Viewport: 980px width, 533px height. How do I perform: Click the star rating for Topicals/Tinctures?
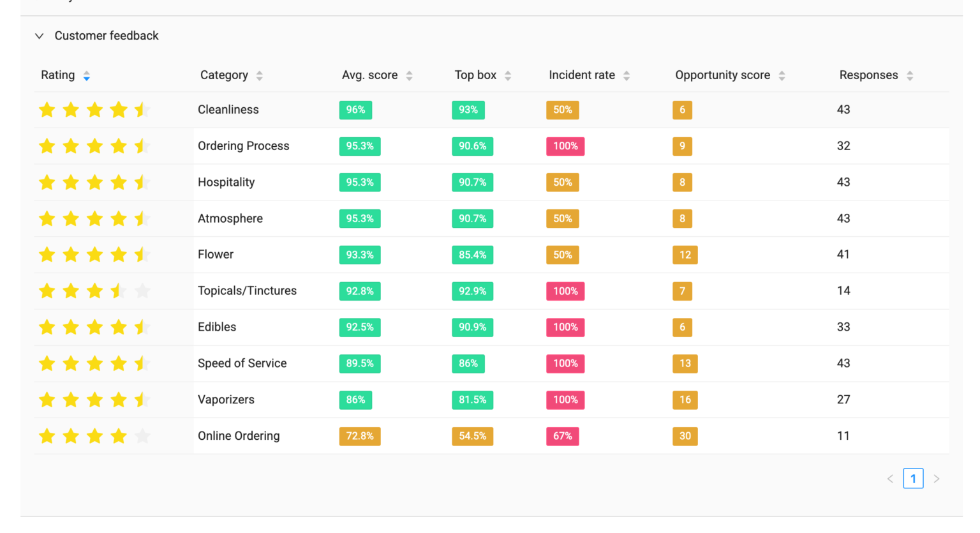click(x=94, y=292)
